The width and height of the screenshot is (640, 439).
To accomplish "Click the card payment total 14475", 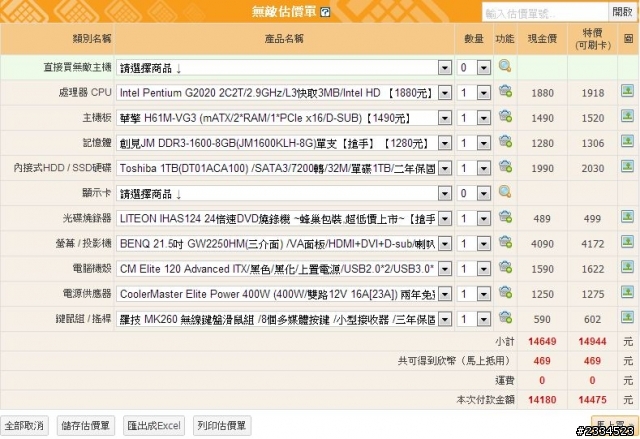I will 592,400.
